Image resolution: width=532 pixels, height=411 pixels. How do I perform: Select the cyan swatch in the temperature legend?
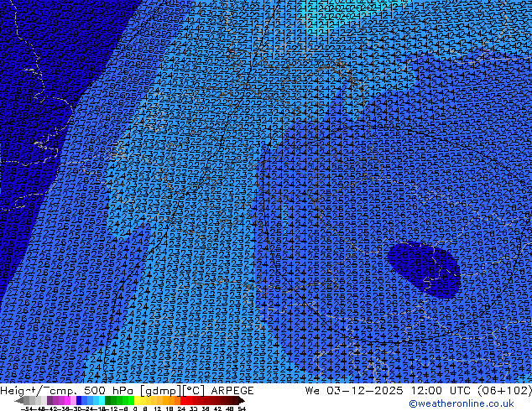coord(102,400)
